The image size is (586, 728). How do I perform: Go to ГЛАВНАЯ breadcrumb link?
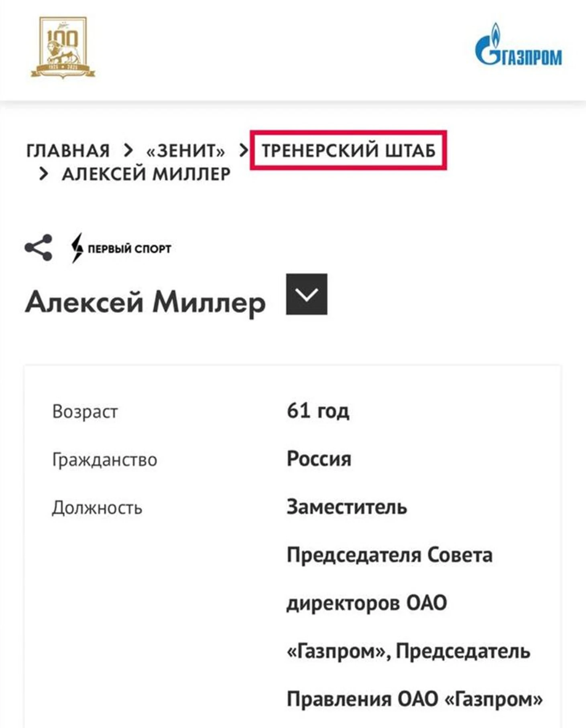coord(68,151)
